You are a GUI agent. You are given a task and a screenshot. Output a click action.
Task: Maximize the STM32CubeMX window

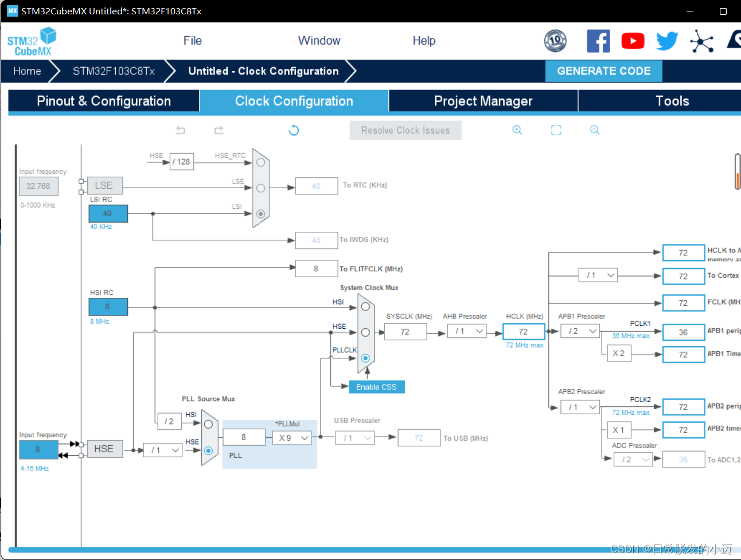coord(723,11)
